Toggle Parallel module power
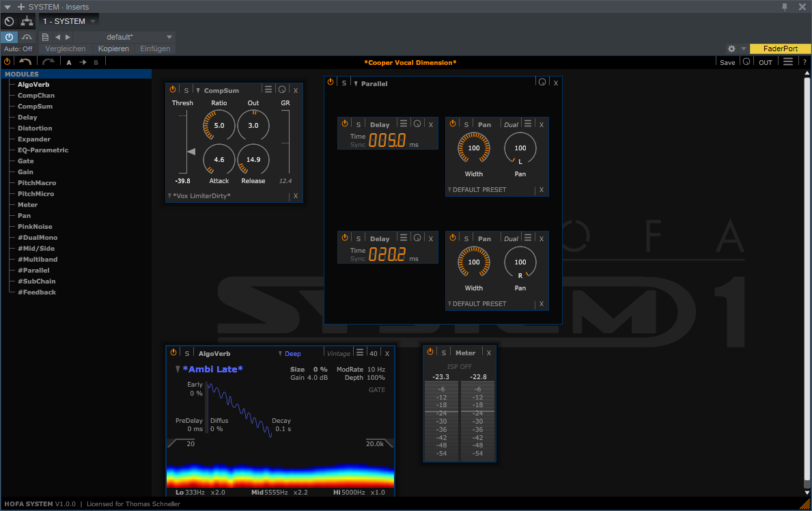812x511 pixels. click(331, 82)
